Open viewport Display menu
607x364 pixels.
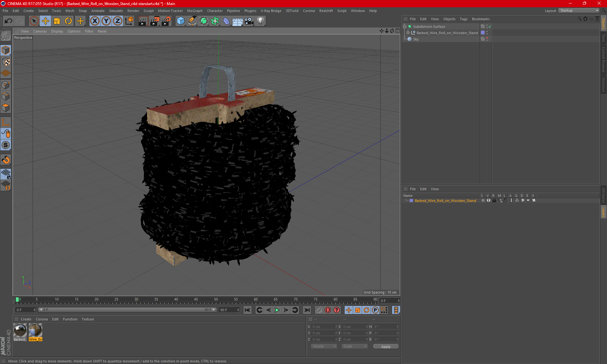tap(57, 31)
